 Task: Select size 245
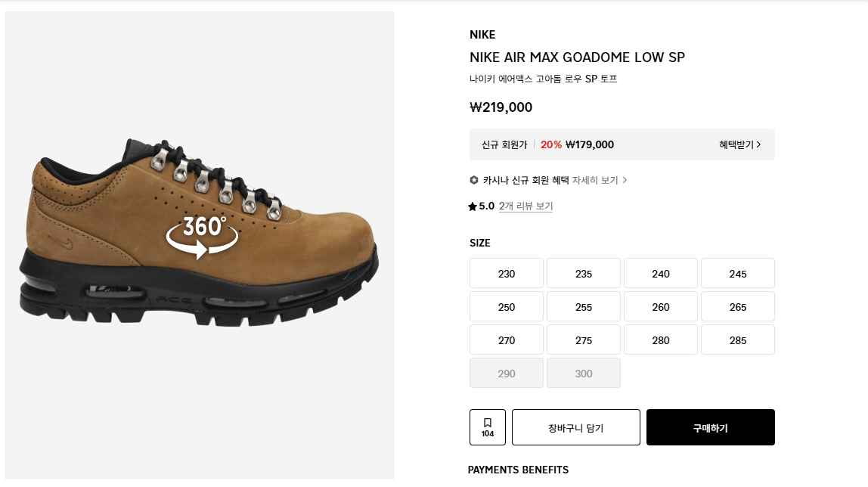click(738, 274)
